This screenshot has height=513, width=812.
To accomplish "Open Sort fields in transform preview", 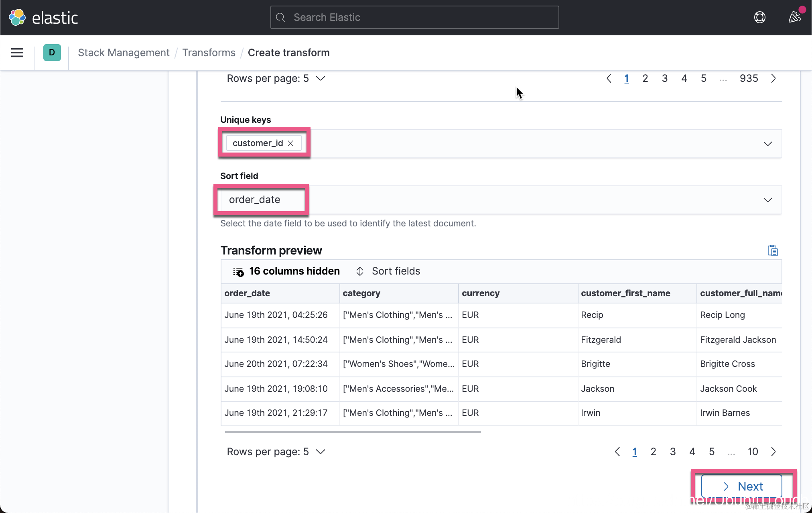I will click(388, 271).
